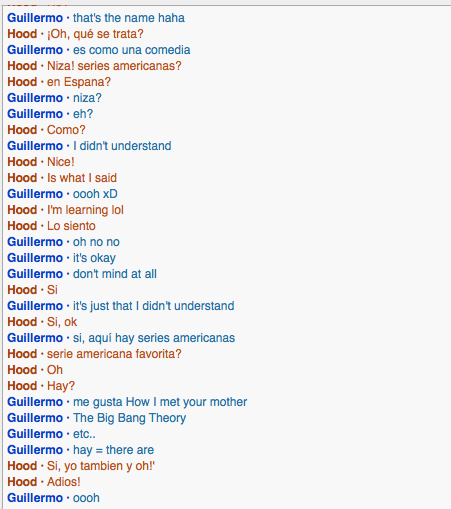Select message '¡Oh, qué se trata?'
This screenshot has width=451, height=509.
95,34
